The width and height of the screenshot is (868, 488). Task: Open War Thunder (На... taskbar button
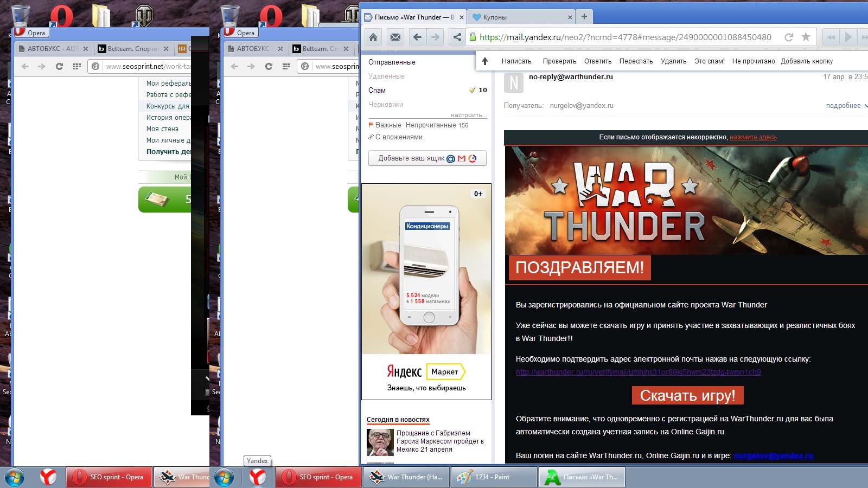(x=406, y=477)
